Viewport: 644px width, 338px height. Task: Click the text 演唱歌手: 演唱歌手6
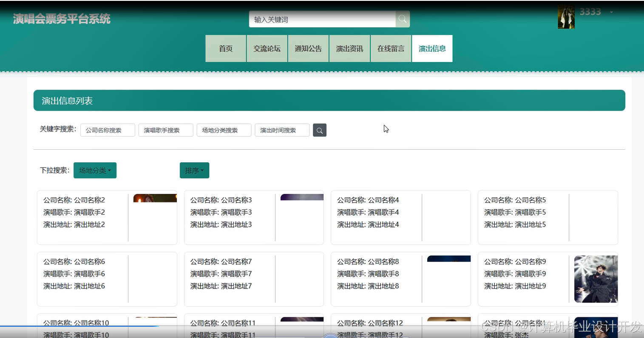click(x=74, y=274)
